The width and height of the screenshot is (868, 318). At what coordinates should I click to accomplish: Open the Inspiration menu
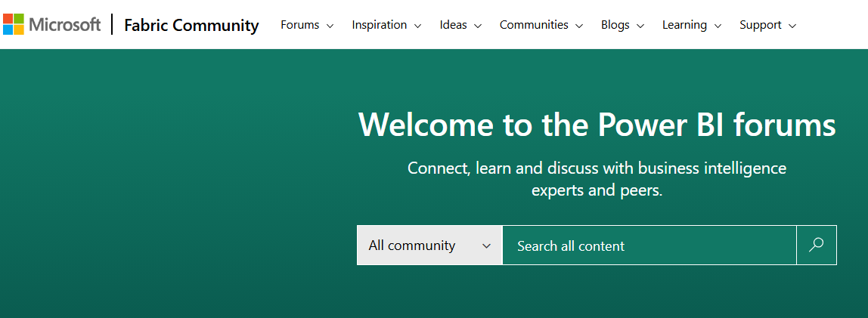pyautogui.click(x=386, y=25)
